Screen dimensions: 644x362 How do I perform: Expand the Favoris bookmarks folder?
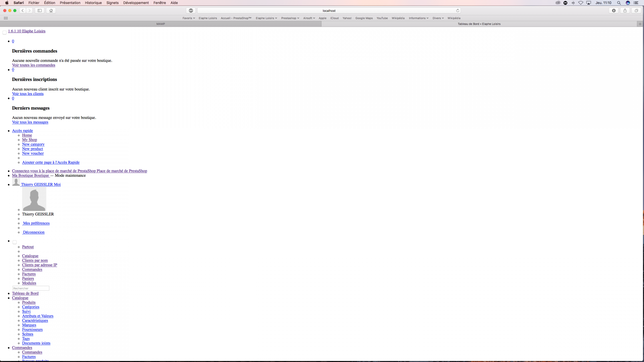tap(188, 18)
